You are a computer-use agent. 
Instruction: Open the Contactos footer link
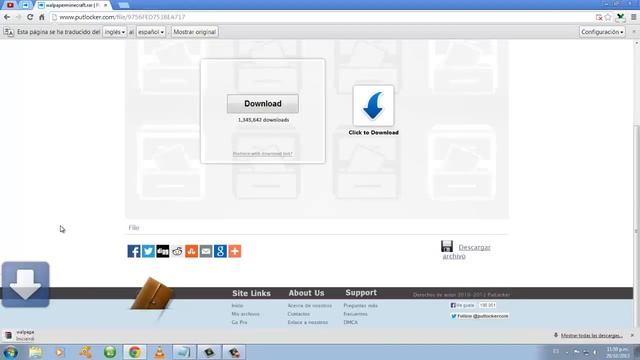tap(298, 314)
